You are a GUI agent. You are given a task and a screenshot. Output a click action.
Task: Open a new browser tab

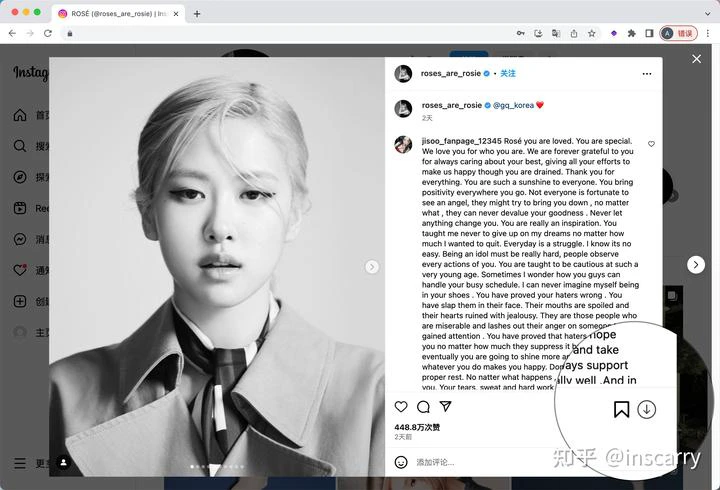click(197, 14)
